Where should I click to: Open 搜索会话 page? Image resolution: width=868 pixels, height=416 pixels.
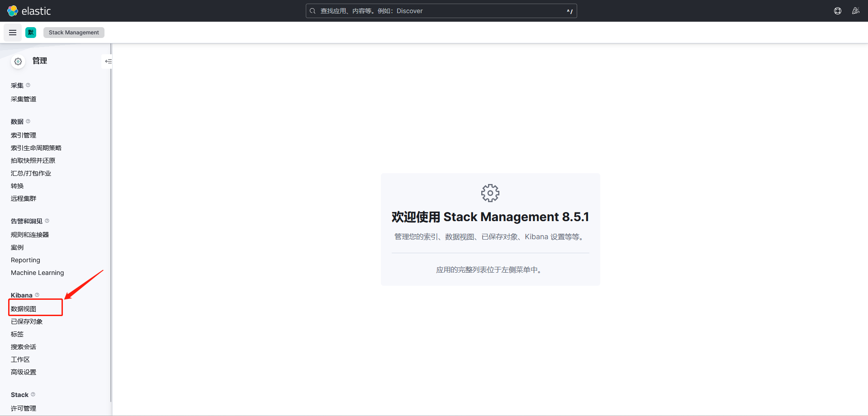[24, 347]
